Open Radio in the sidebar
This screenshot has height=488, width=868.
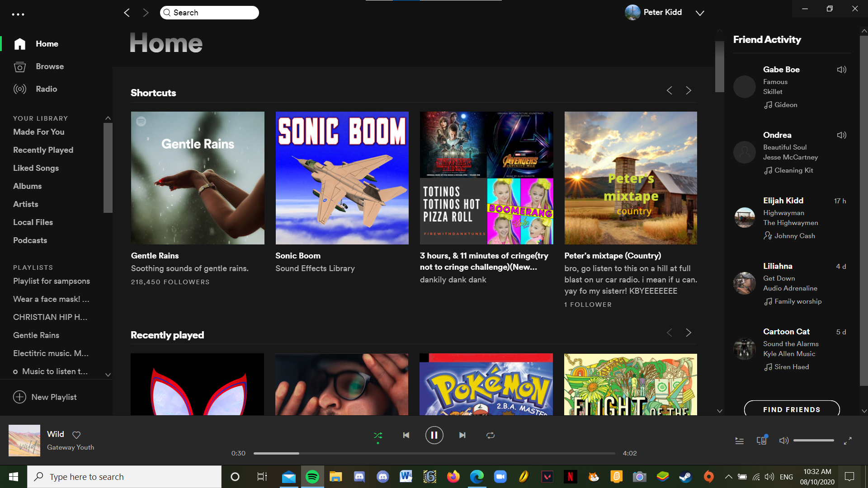tap(47, 89)
